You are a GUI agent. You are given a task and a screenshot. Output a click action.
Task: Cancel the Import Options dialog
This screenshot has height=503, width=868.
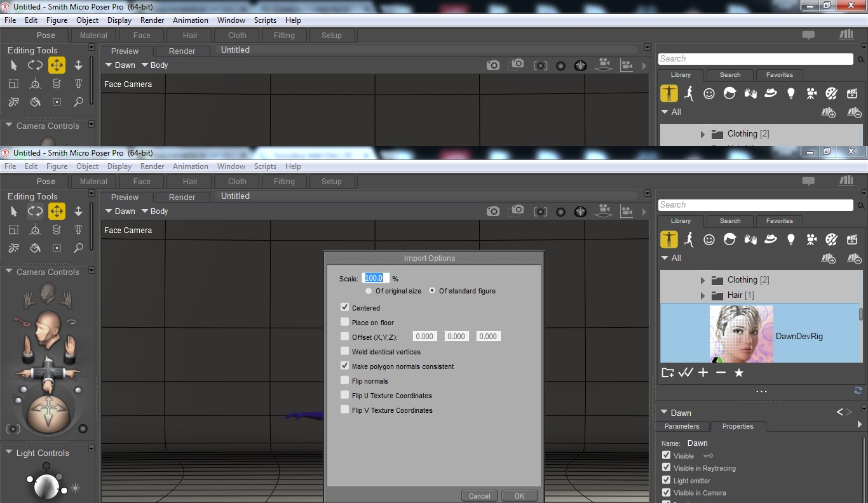pyautogui.click(x=479, y=496)
